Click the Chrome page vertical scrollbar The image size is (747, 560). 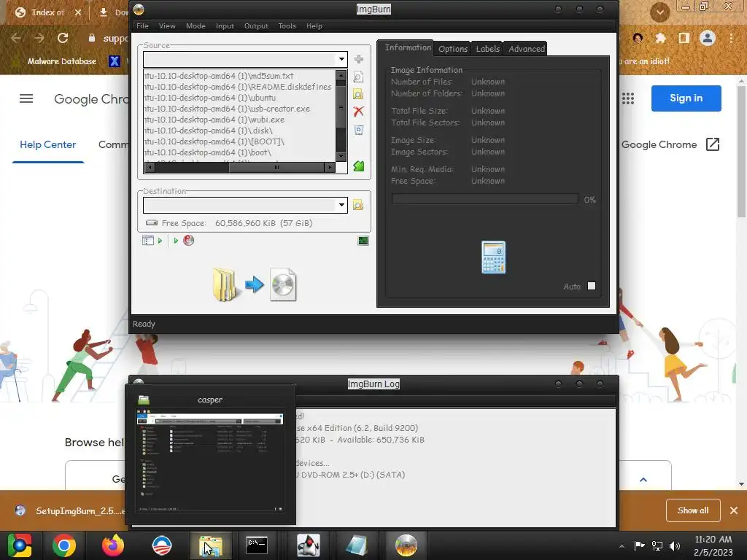click(x=741, y=152)
